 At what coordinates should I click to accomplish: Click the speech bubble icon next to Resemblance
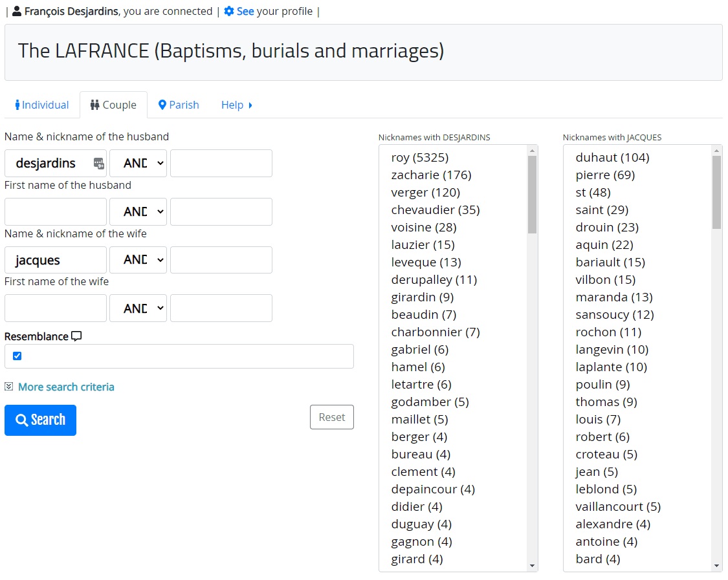tap(76, 336)
